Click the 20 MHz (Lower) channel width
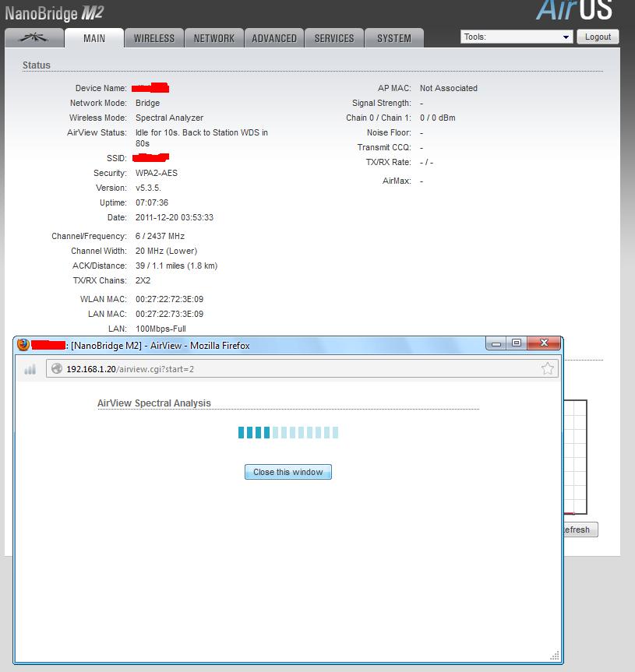The image size is (635, 672). 167,251
